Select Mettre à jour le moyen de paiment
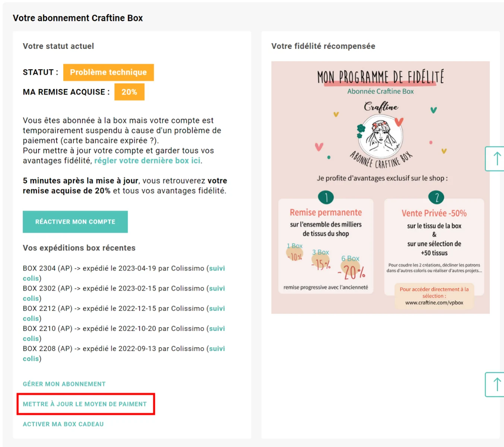The width and height of the screenshot is (504, 447). point(85,404)
